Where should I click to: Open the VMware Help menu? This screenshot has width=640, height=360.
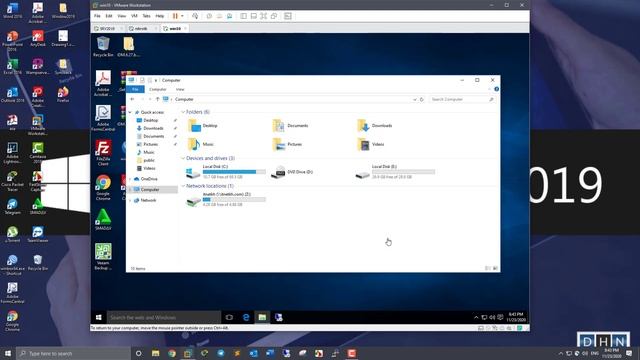(160, 16)
